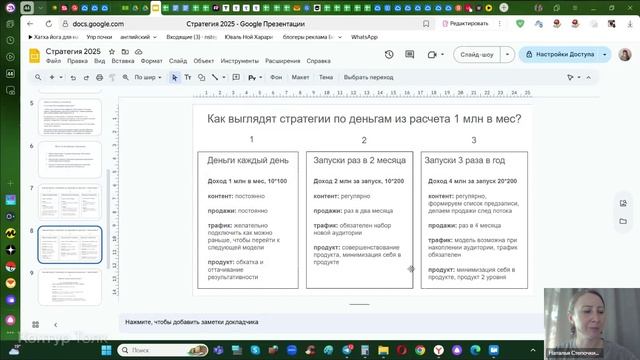Image resolution: width=640 pixels, height=360 pixels.
Task: Click the speaker notes field
Action: 331,322
